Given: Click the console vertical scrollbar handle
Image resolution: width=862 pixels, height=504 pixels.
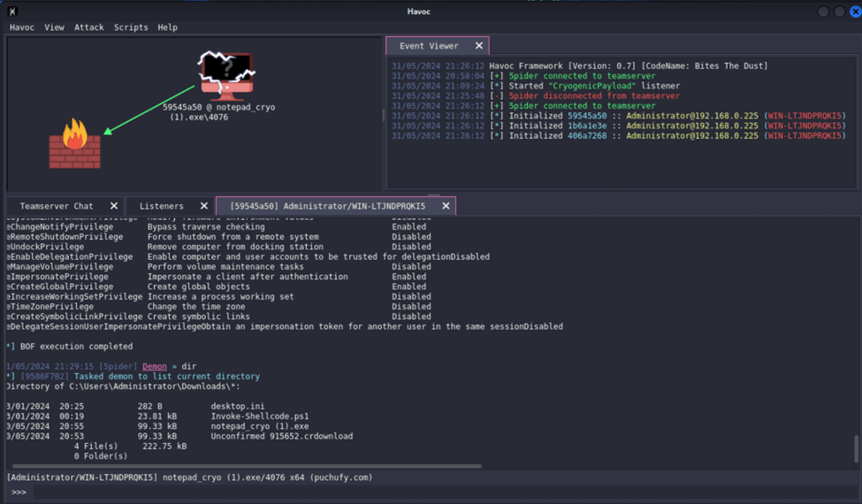Looking at the screenshot, I should [x=856, y=449].
